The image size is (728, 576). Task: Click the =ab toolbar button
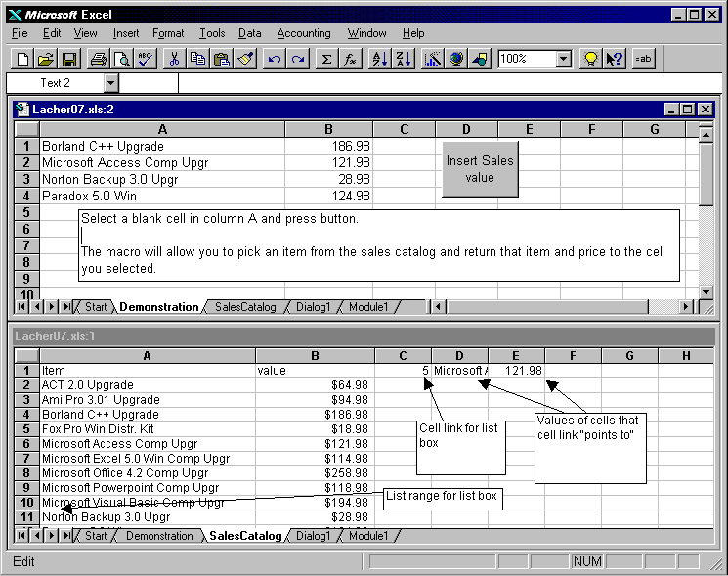[x=644, y=59]
